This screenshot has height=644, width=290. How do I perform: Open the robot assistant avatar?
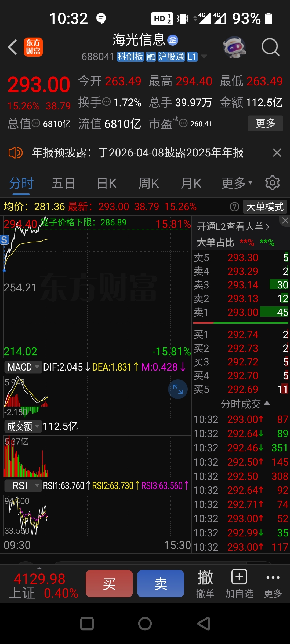point(235,47)
